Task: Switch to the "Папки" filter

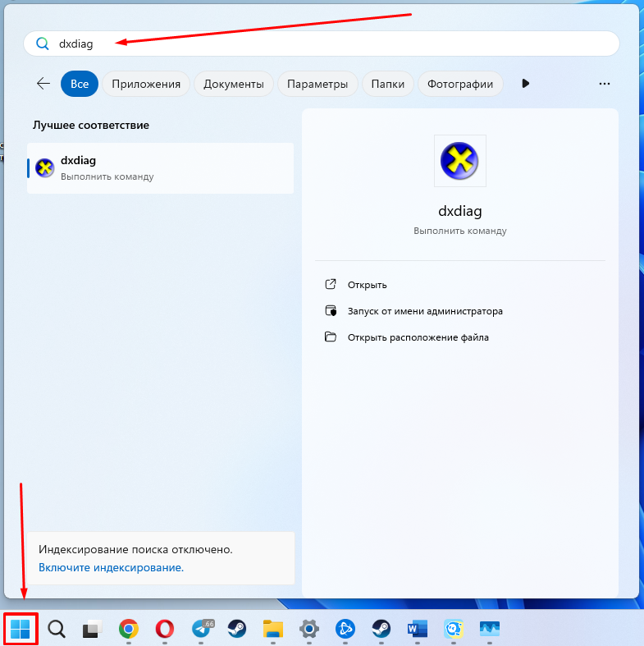Action: [388, 84]
